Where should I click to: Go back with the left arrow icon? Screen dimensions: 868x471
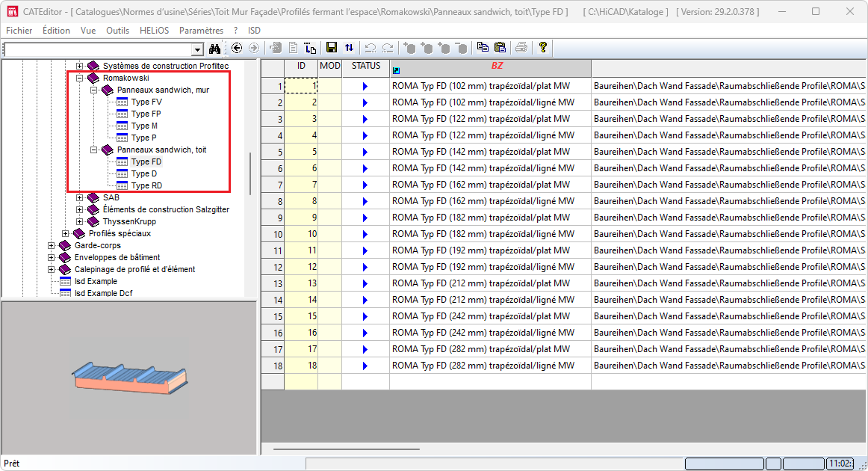[x=237, y=48]
